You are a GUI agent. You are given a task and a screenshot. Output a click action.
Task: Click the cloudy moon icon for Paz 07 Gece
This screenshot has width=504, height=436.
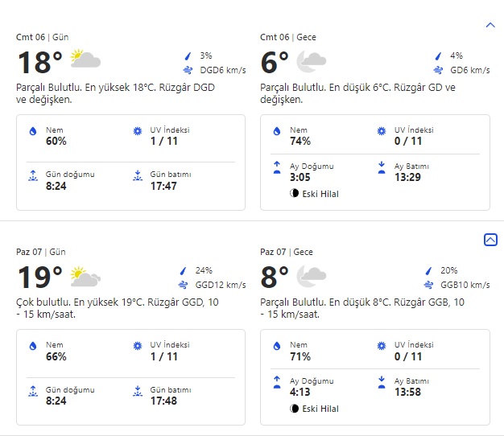tap(311, 278)
